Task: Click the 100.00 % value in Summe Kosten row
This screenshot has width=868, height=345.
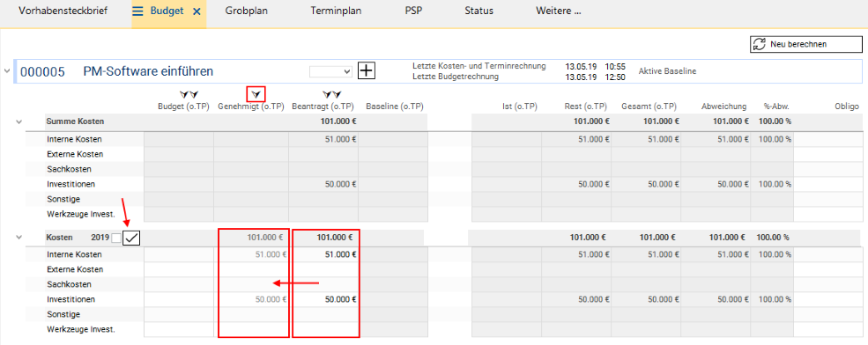Action: point(775,121)
